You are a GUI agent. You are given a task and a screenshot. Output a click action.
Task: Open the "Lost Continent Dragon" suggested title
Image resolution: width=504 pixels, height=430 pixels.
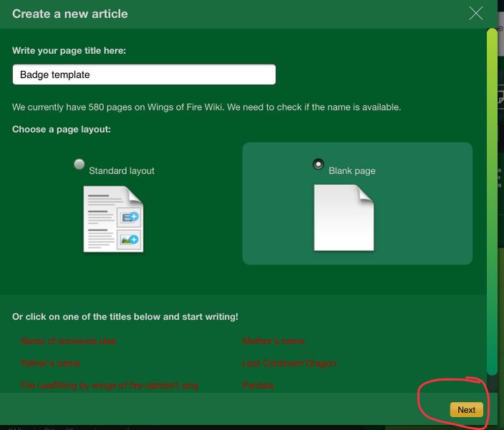pyautogui.click(x=289, y=363)
